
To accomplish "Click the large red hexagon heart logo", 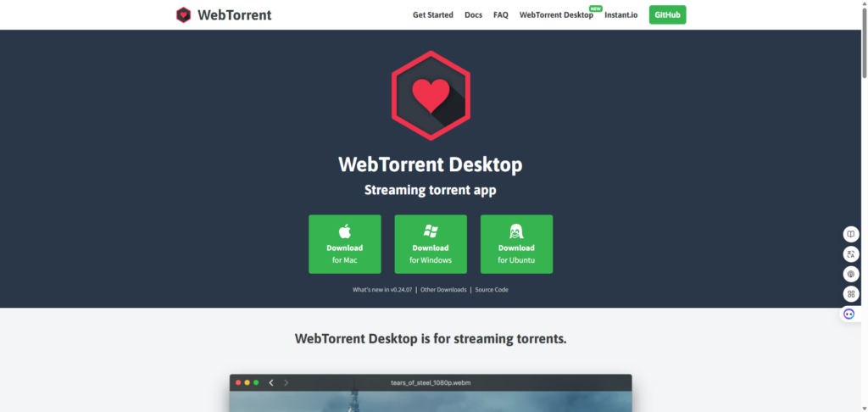I will (431, 95).
